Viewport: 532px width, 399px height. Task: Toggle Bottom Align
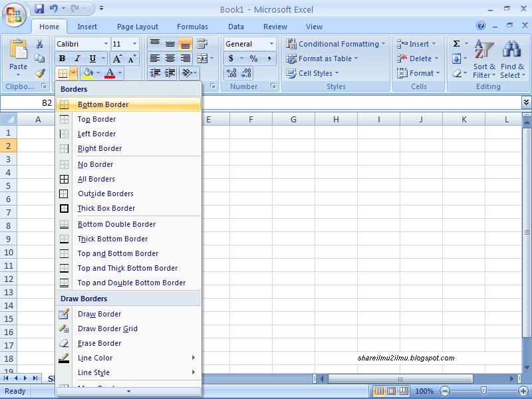(186, 44)
